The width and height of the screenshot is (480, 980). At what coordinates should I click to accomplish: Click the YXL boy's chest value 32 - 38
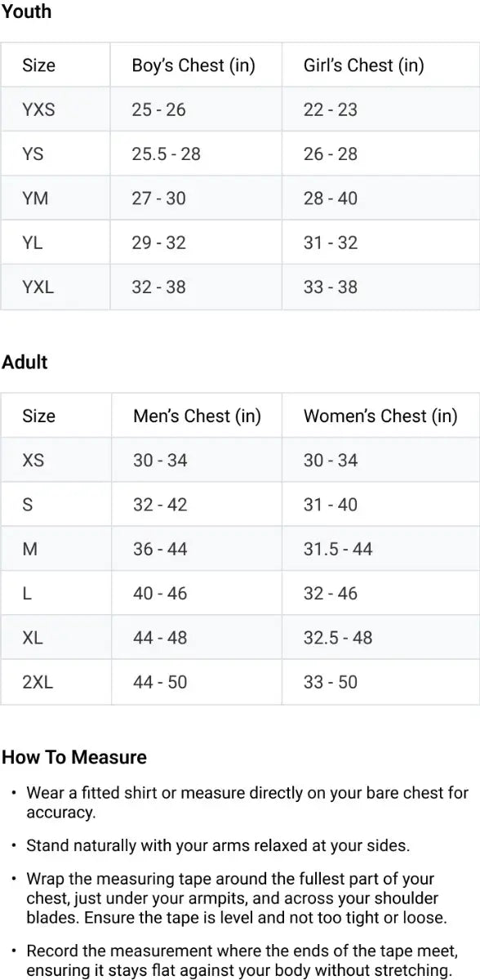[158, 287]
